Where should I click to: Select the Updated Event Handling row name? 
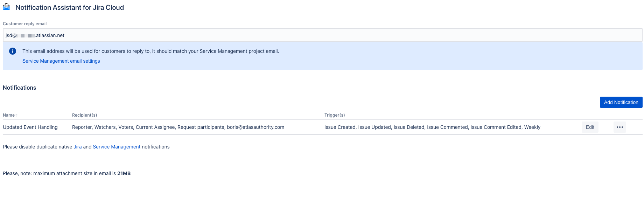(x=30, y=127)
